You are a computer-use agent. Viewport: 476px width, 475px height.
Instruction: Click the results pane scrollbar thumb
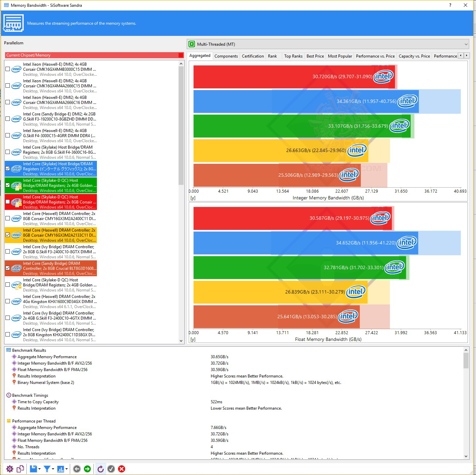[x=466, y=360]
